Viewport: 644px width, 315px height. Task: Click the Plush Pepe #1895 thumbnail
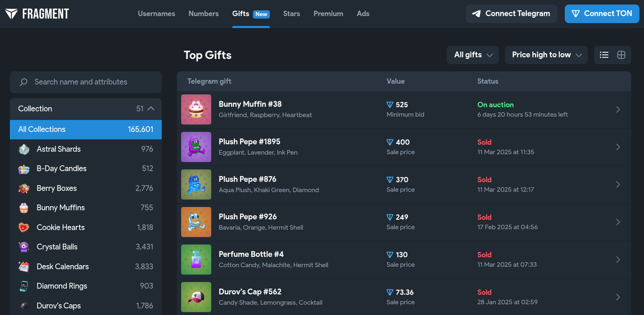click(196, 147)
